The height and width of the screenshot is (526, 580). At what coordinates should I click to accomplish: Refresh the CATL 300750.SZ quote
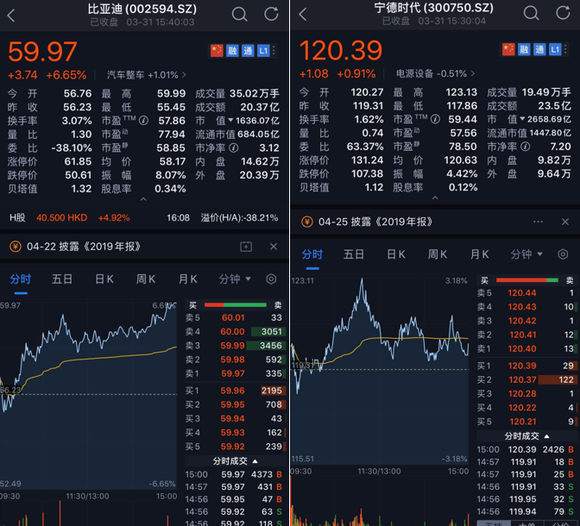pos(563,13)
